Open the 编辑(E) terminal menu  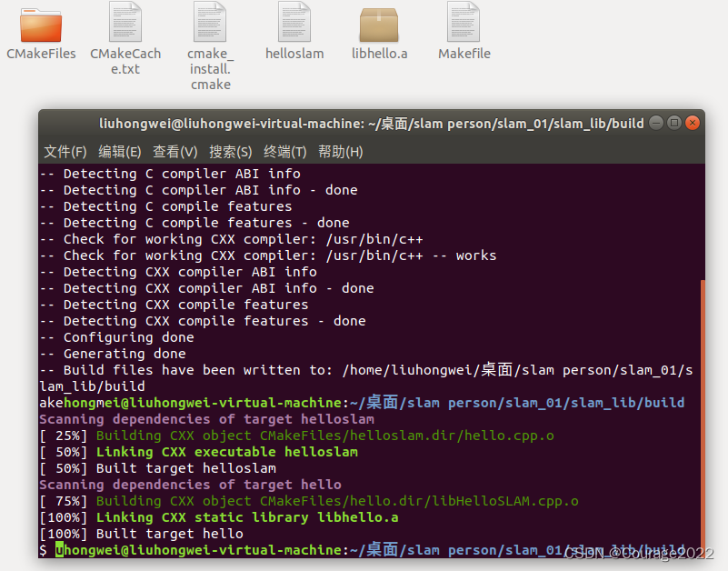pos(119,152)
